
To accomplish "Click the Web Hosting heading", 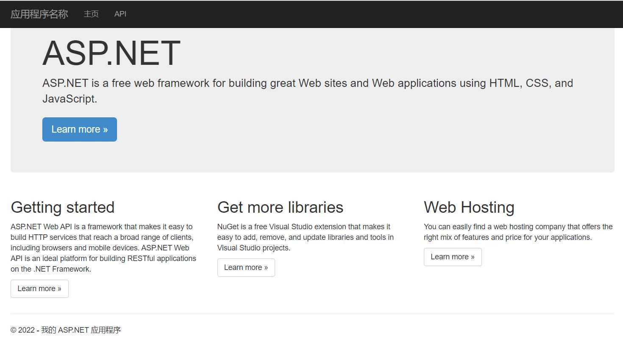I will tap(469, 207).
